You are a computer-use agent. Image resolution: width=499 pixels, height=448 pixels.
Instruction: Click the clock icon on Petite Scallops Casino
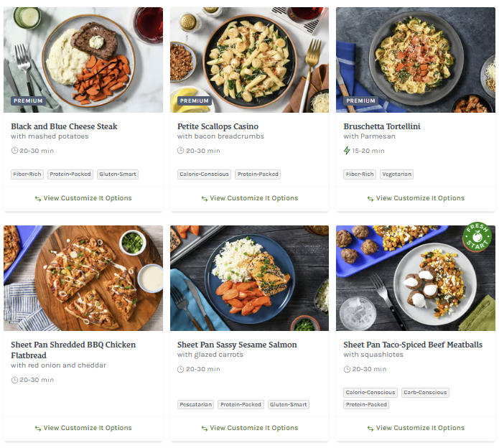(x=181, y=151)
